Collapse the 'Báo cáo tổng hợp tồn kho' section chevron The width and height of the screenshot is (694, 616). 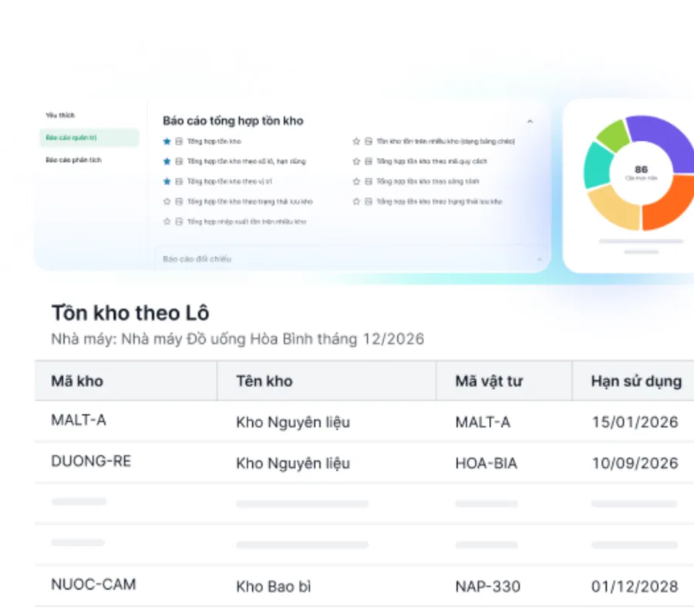pos(530,121)
